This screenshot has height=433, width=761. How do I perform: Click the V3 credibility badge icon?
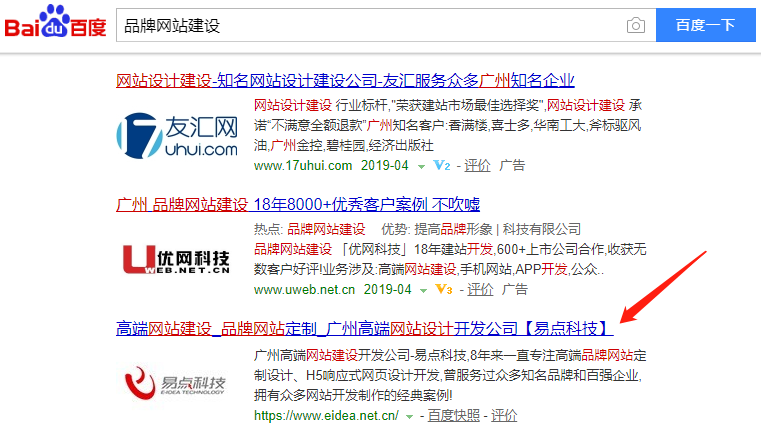pos(444,290)
